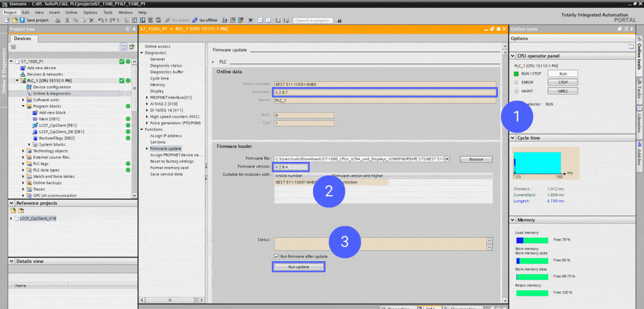Click the Browse button for firmware file
Image resolution: width=644 pixels, height=309 pixels.
click(x=476, y=159)
